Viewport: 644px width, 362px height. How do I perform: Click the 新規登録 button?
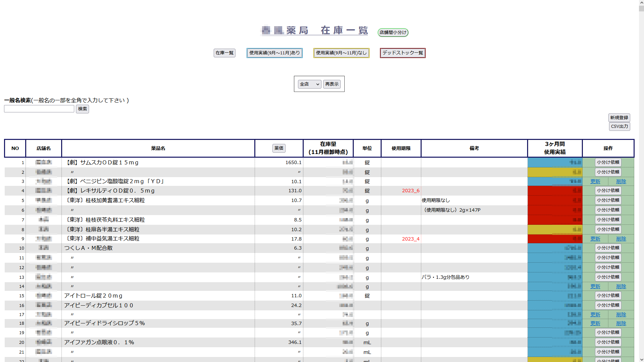coord(619,118)
